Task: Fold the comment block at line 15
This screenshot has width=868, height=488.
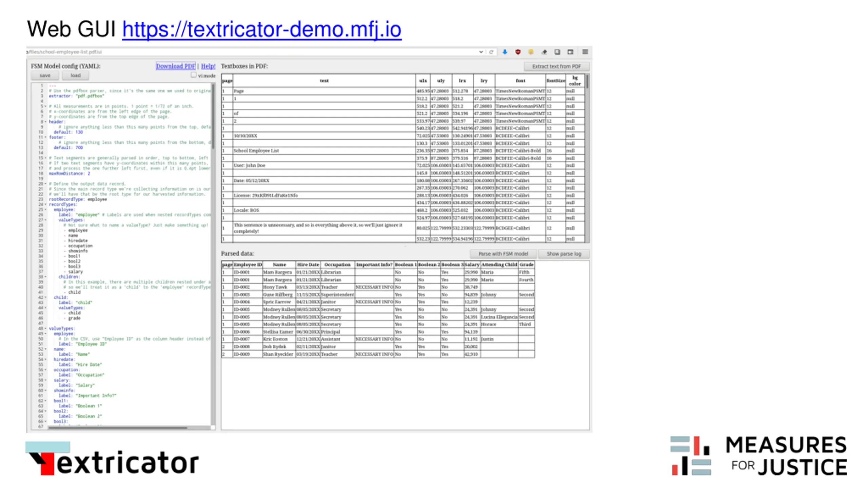Action: tap(45, 158)
